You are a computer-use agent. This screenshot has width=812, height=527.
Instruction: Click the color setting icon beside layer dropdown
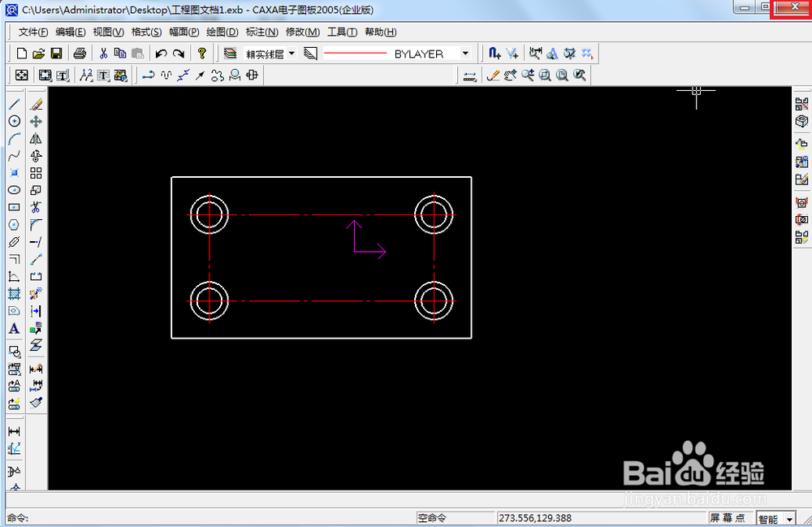tap(310, 54)
